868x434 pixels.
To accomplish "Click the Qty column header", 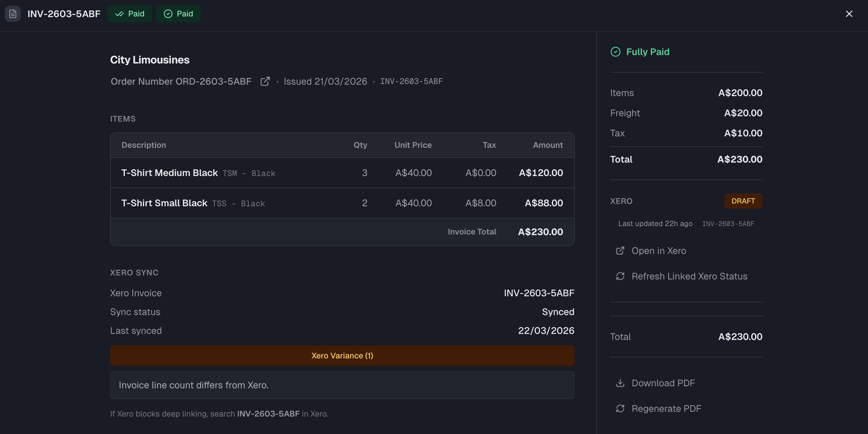I will click(360, 145).
